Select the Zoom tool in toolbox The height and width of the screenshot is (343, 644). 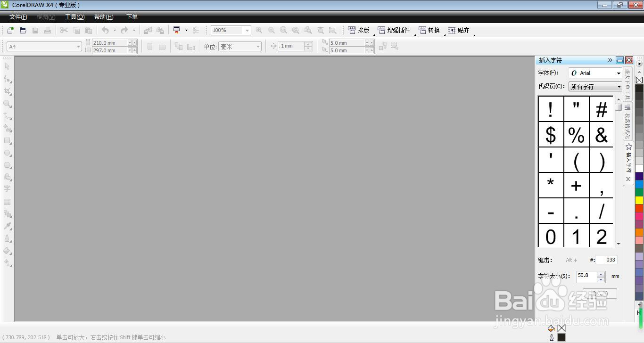(7, 103)
